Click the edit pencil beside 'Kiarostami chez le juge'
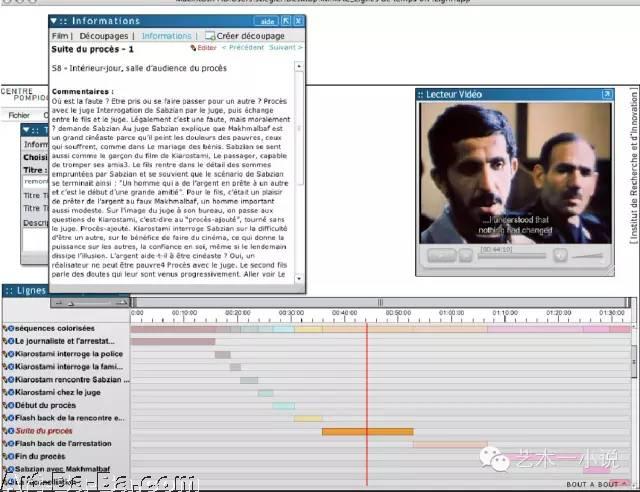Screen dimensions: 640x492 pyautogui.click(x=4, y=392)
